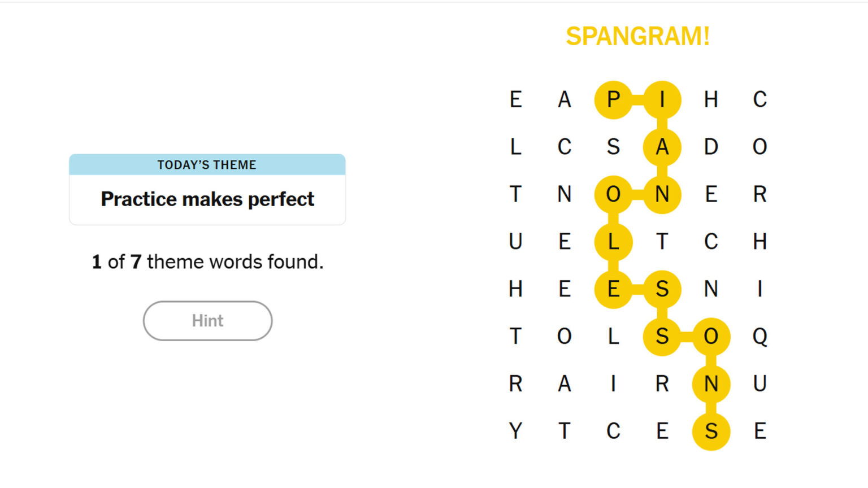868x488 pixels.
Task: Click the SPANGRAM! heading text
Action: pyautogui.click(x=637, y=37)
